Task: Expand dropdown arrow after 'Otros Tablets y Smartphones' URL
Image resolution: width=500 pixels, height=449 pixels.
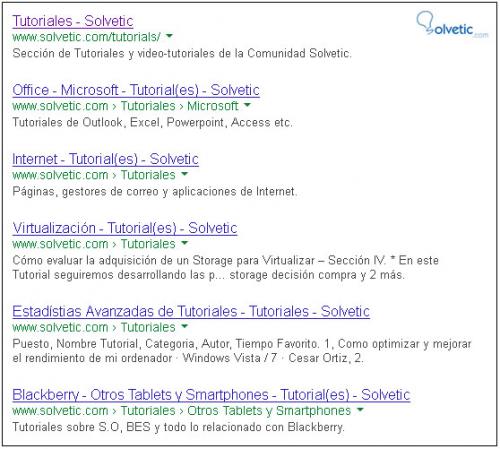Action: (360, 410)
